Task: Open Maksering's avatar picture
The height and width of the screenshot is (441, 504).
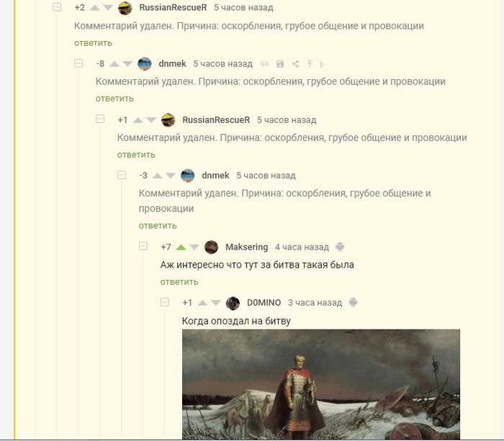Action: point(211,247)
